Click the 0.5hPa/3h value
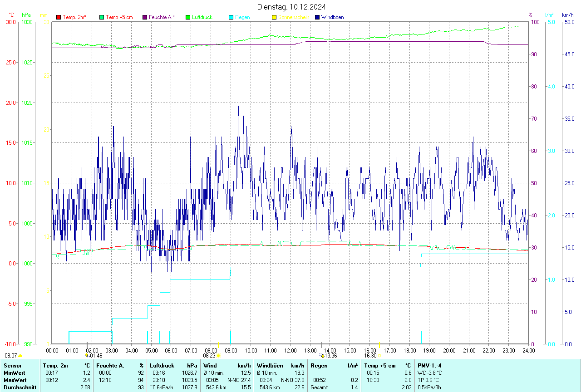Viewport: 581px width, 392px height. (429, 387)
